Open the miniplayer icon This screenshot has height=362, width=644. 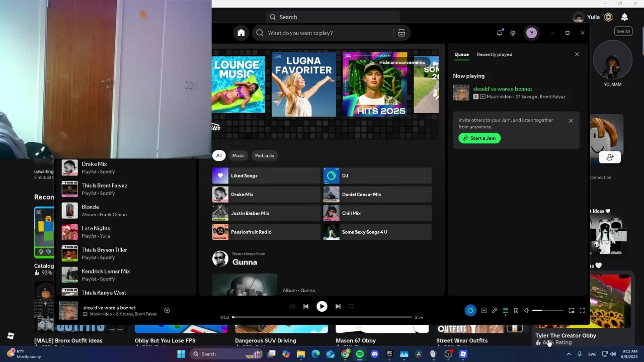pyautogui.click(x=572, y=310)
